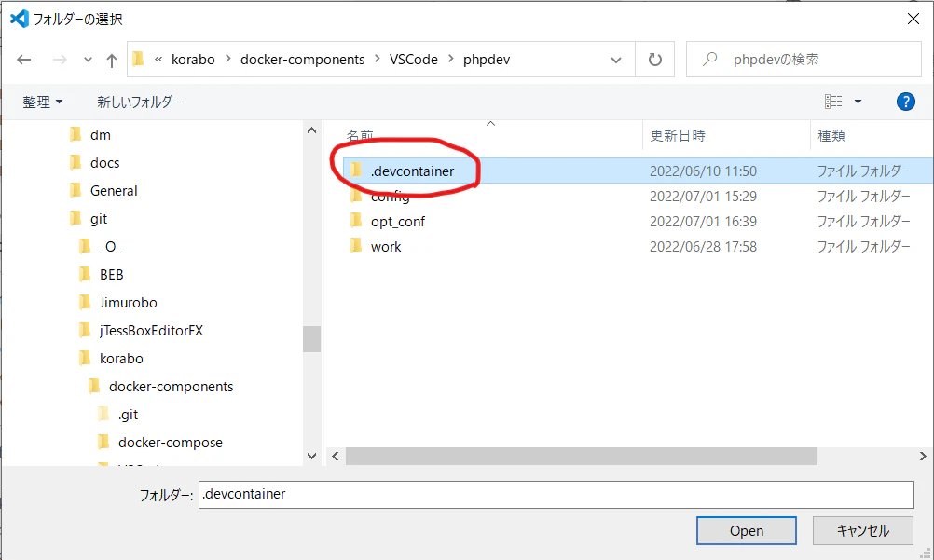Click the docker-components breadcrumb segment

pos(302,60)
